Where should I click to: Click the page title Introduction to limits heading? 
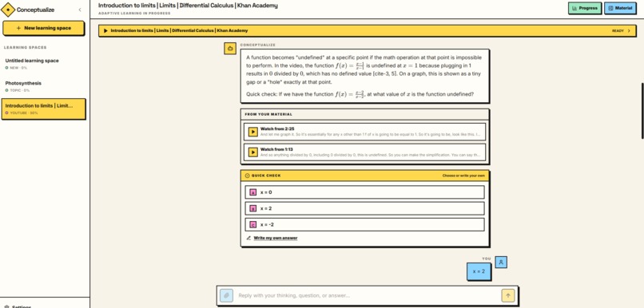pyautogui.click(x=188, y=6)
